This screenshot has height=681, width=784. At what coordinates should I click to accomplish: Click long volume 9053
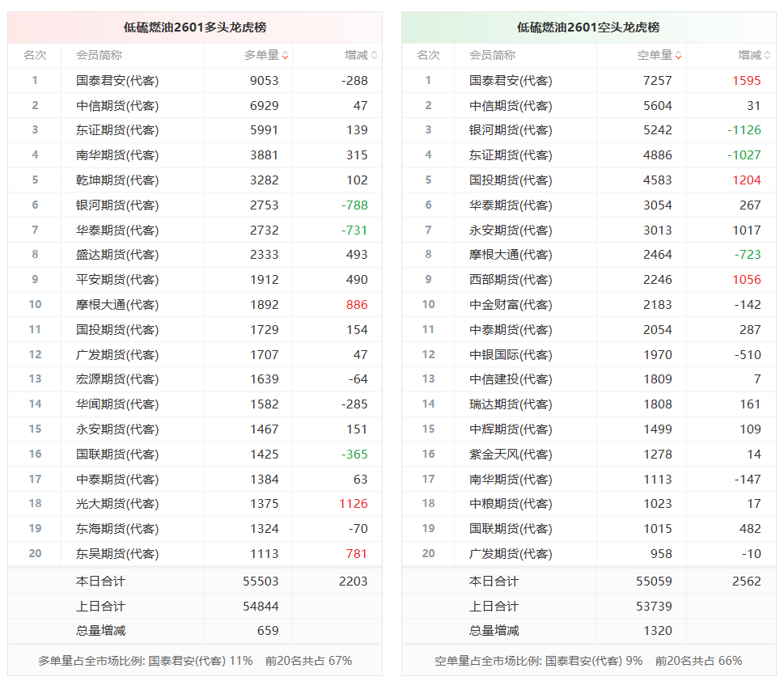click(x=264, y=81)
